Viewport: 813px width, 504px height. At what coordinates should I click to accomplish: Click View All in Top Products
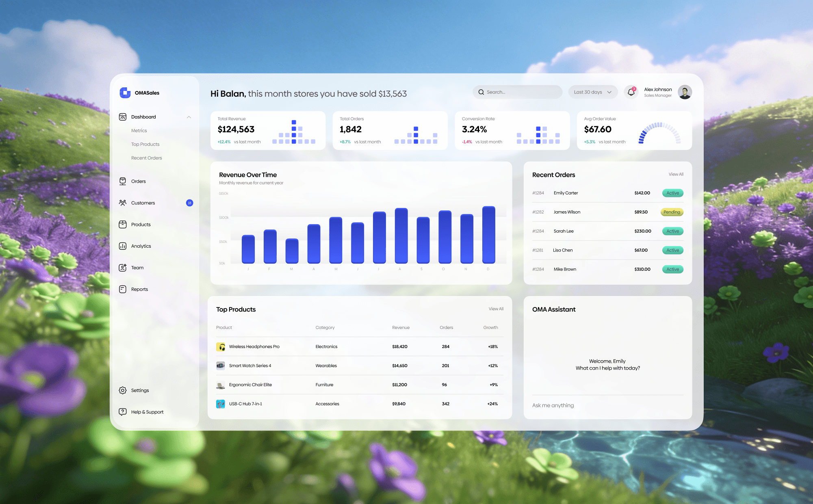(496, 309)
